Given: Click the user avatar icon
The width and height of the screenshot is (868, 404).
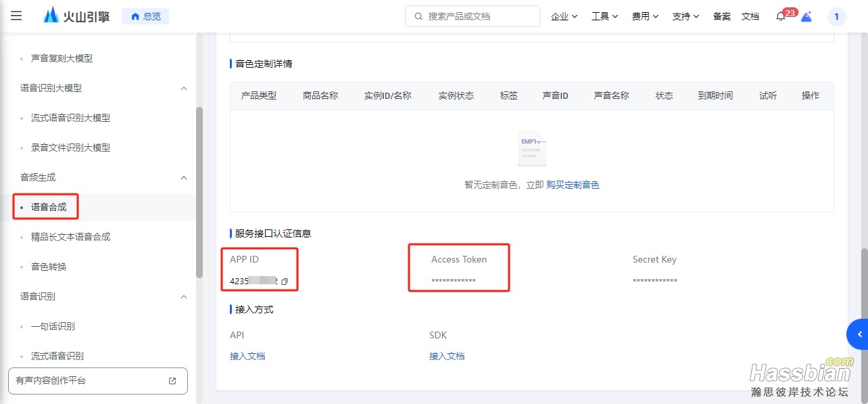Looking at the screenshot, I should click(836, 16).
